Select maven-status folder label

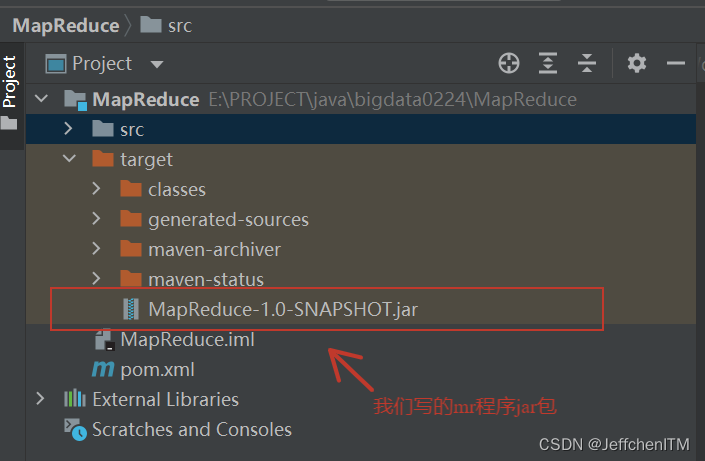coord(206,280)
